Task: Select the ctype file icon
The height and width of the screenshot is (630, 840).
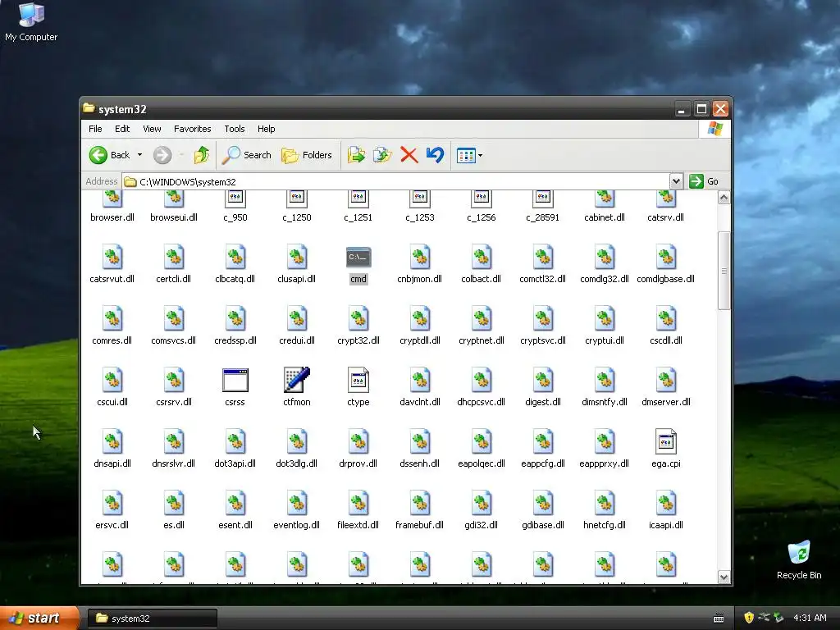Action: pyautogui.click(x=358, y=380)
